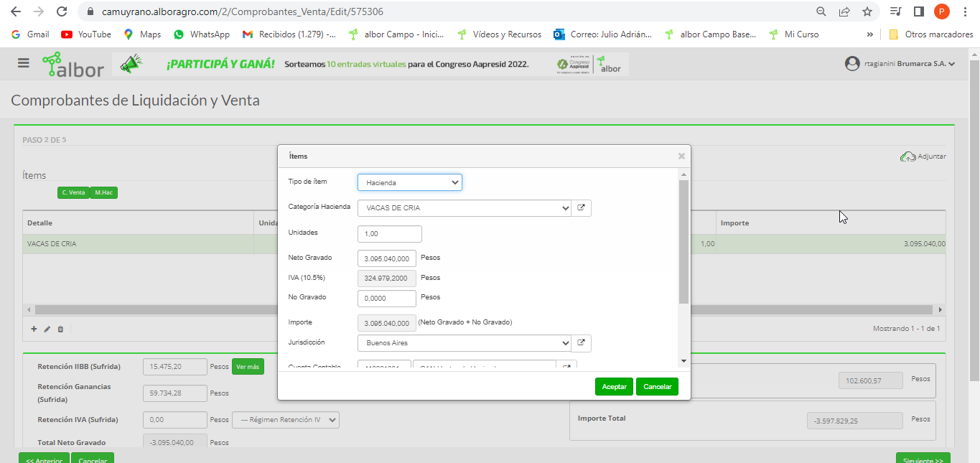Click the dialog vertical scrollbar thumb

coord(683,242)
